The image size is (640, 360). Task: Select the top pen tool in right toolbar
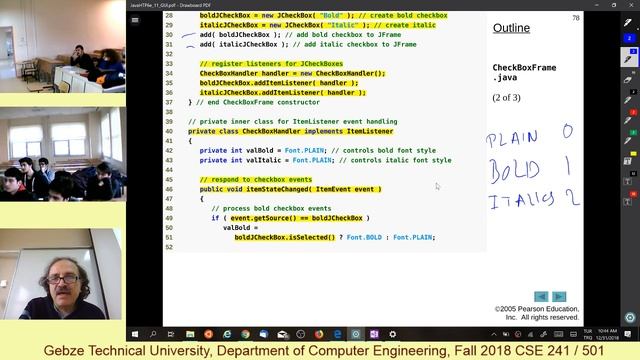point(628,22)
